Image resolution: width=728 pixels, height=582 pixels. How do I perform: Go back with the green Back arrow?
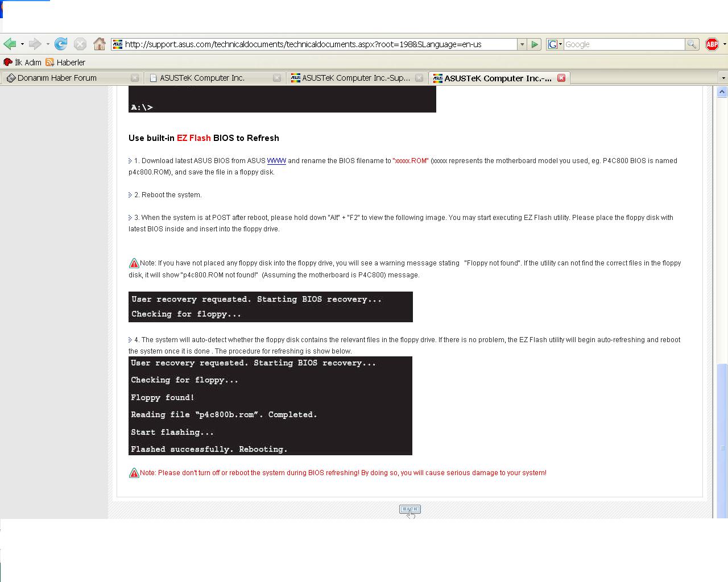coord(10,44)
